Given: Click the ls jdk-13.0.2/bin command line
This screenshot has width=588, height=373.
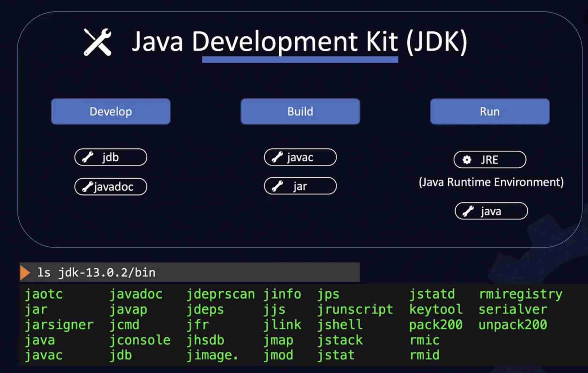Looking at the screenshot, I should pyautogui.click(x=190, y=272).
